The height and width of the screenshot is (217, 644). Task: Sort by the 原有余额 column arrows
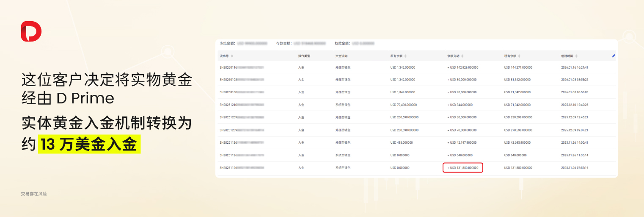[406, 56]
